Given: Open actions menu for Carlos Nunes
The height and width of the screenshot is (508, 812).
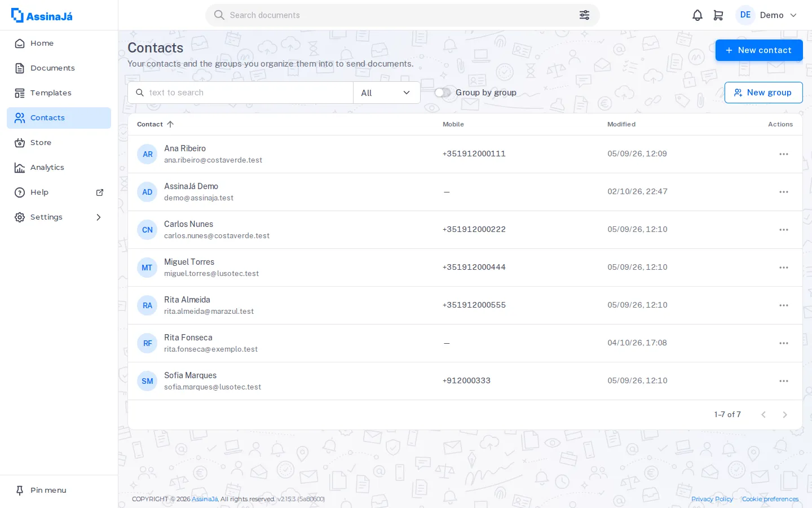Looking at the screenshot, I should tap(784, 230).
